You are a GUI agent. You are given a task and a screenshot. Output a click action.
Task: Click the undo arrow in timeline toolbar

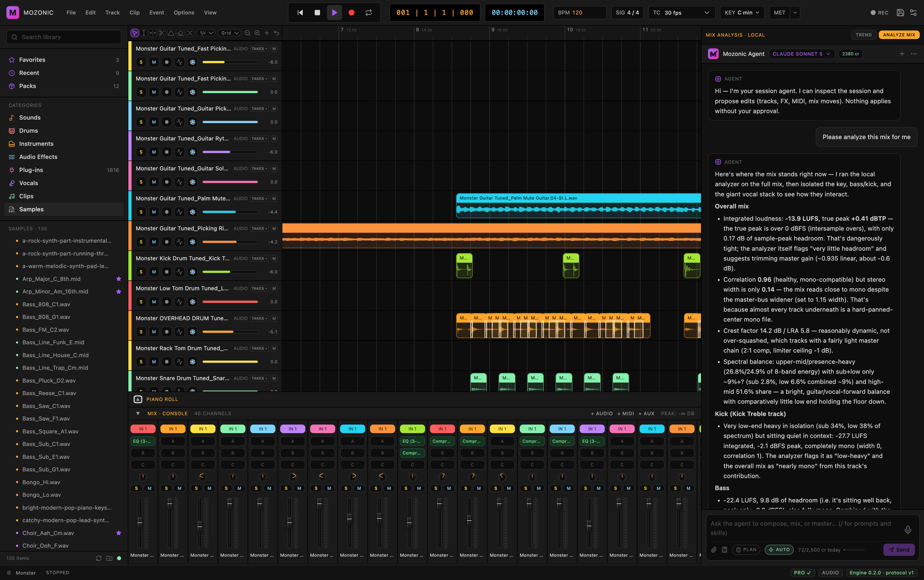point(276,33)
